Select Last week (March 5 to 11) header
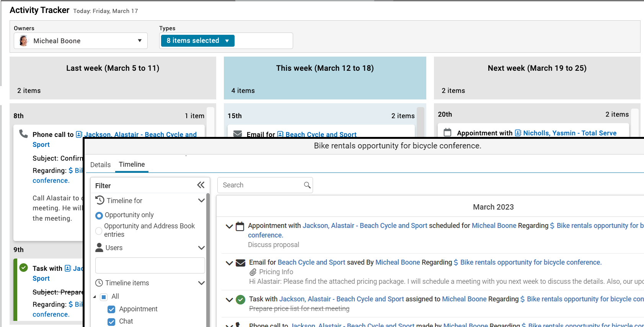The image size is (644, 327). click(113, 78)
